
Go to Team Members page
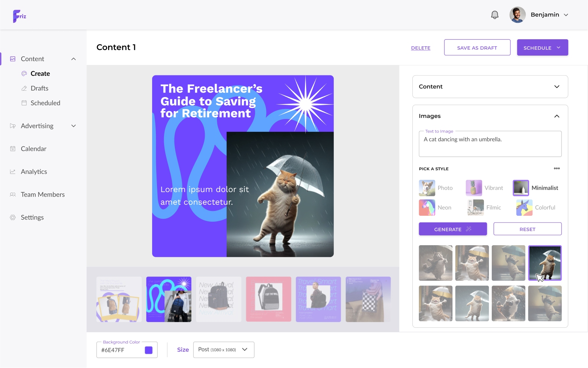pos(43,194)
